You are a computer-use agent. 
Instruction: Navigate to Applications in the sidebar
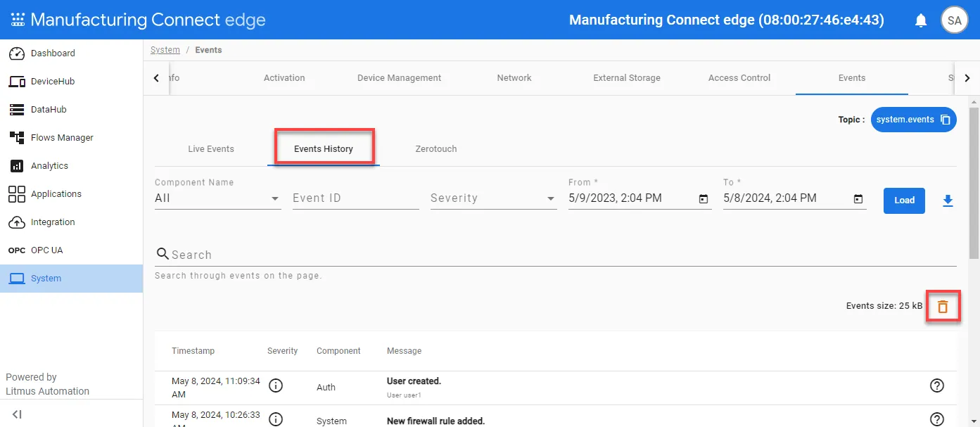pyautogui.click(x=71, y=194)
